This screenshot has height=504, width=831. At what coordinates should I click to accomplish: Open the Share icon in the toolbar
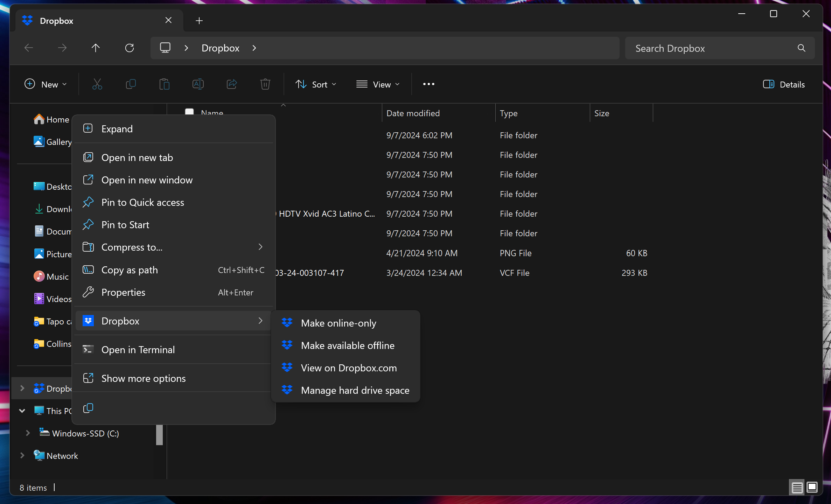click(232, 84)
